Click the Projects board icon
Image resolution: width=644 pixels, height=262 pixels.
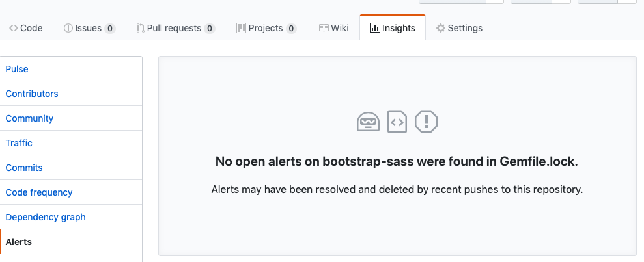241,28
